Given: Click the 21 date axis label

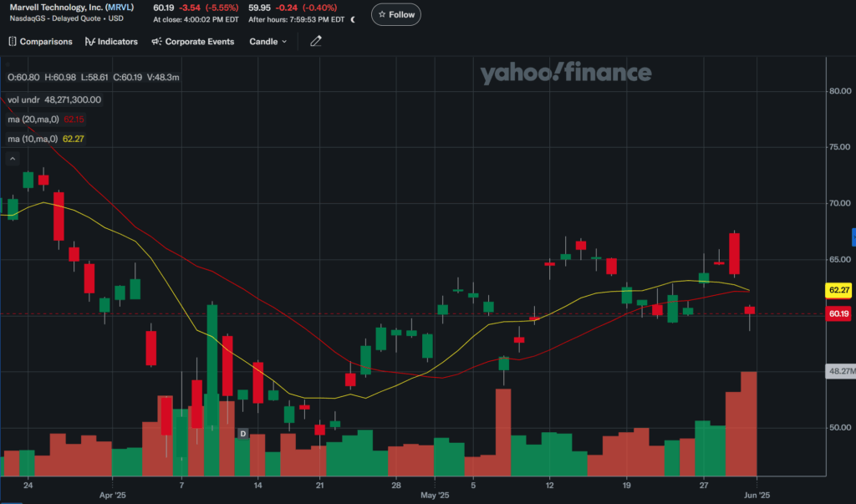Looking at the screenshot, I should click(320, 485).
